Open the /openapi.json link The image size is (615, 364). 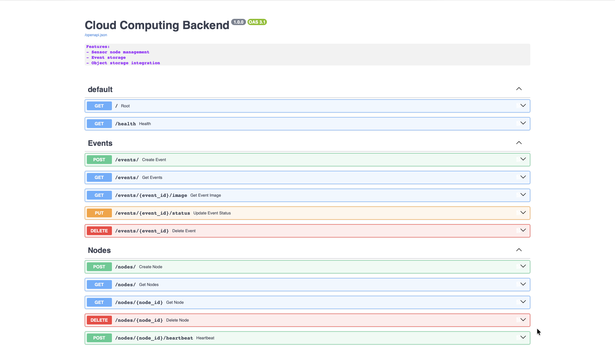(96, 35)
